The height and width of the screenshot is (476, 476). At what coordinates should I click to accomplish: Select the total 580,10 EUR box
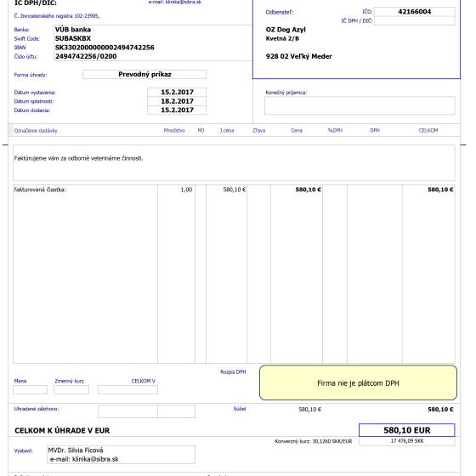407,430
